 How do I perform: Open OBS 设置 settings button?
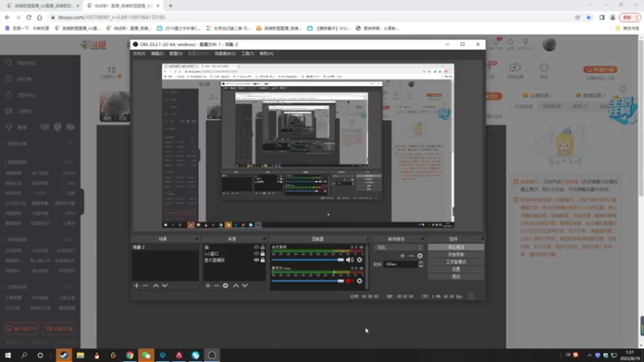(456, 269)
